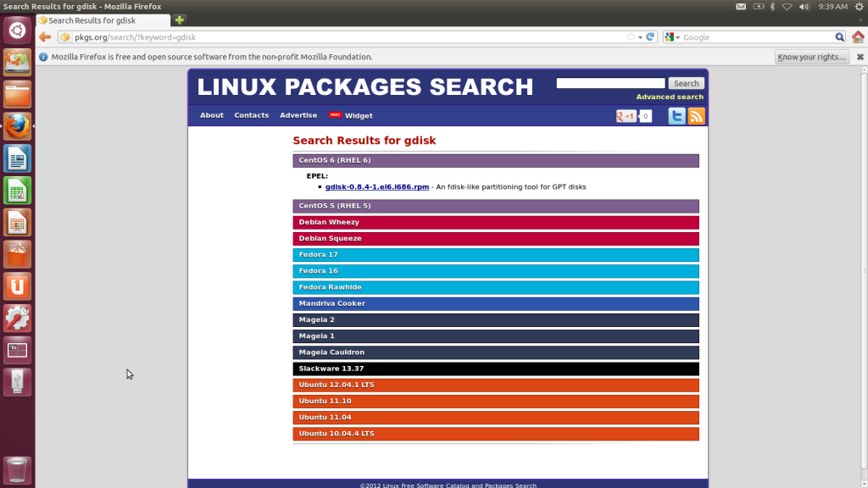
Task: Launch LibreOffice Writer from dock
Action: 17,158
